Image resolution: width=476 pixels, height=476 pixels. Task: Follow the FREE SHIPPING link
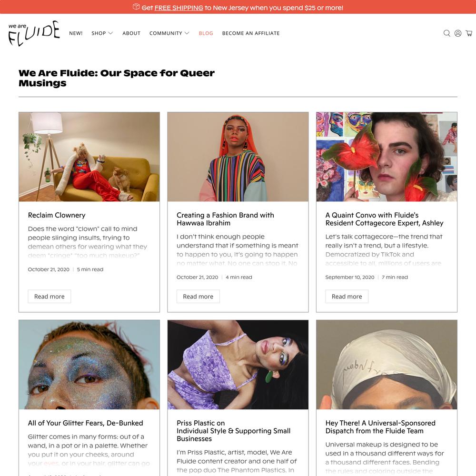tap(179, 8)
